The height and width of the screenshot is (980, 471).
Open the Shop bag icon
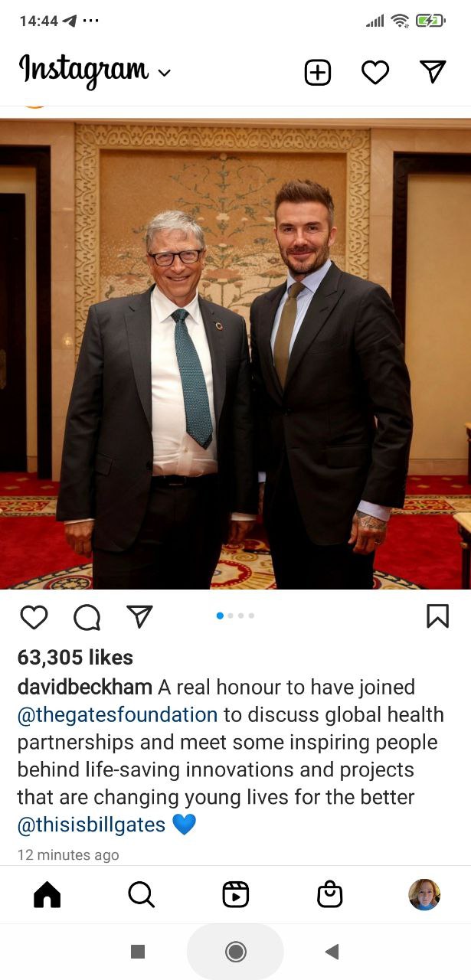pos(329,893)
